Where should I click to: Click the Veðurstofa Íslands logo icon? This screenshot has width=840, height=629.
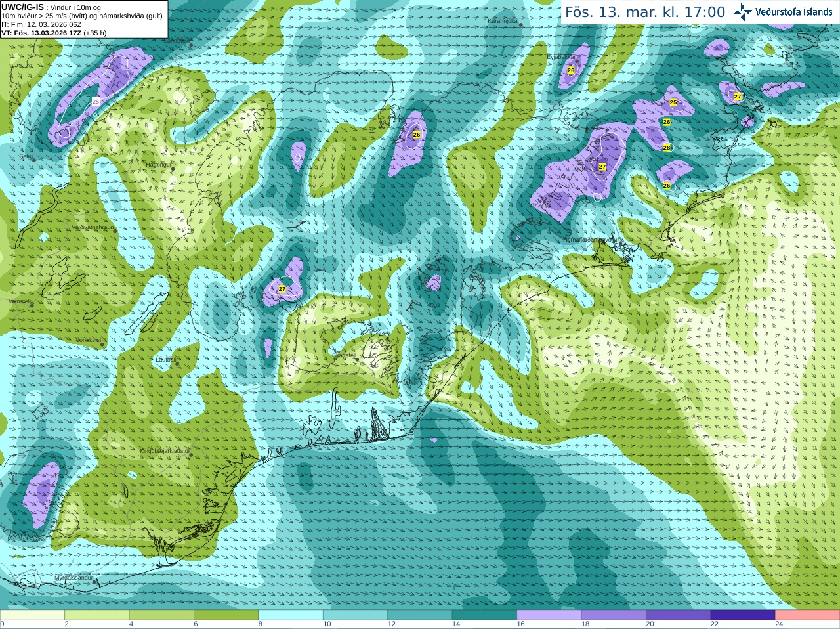point(743,12)
